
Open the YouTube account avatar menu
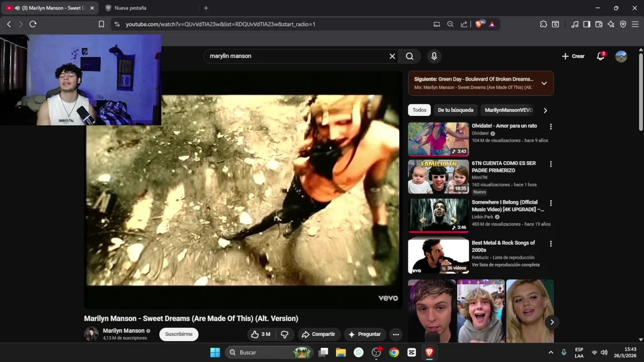click(x=621, y=56)
